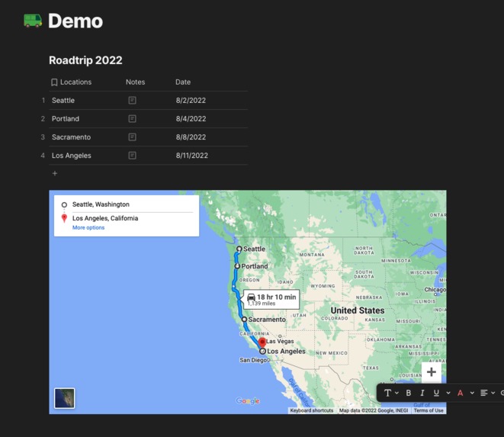Click the green van page icon

pyautogui.click(x=33, y=21)
